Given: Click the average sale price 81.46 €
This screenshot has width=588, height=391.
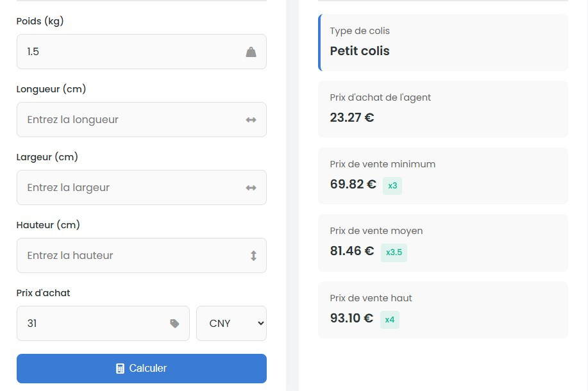Looking at the screenshot, I should (352, 251).
